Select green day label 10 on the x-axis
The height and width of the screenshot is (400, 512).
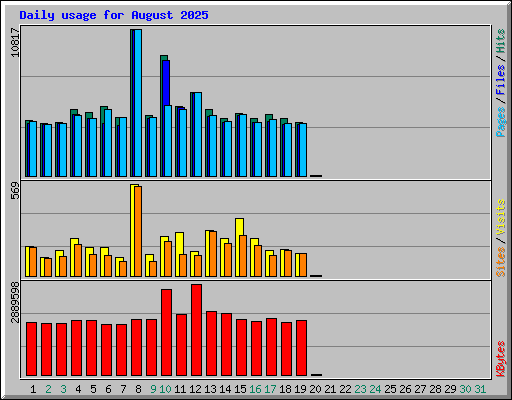(x=165, y=389)
